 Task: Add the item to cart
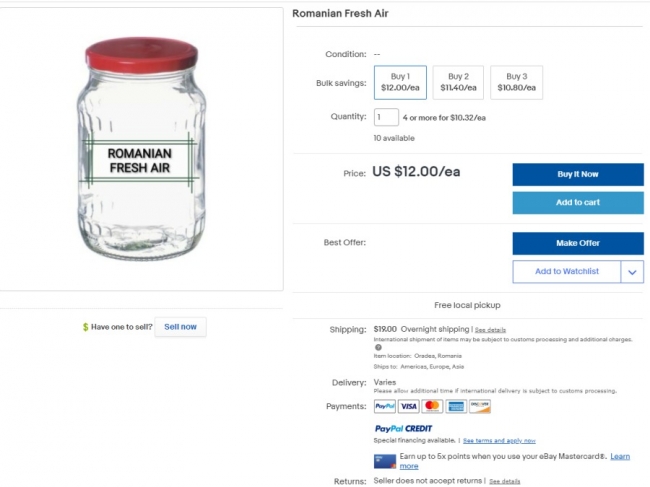(x=578, y=203)
